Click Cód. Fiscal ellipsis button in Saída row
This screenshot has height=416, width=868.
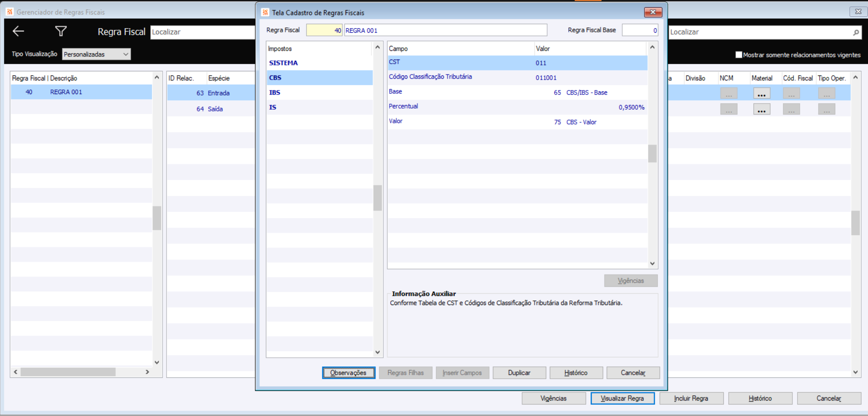pos(792,110)
